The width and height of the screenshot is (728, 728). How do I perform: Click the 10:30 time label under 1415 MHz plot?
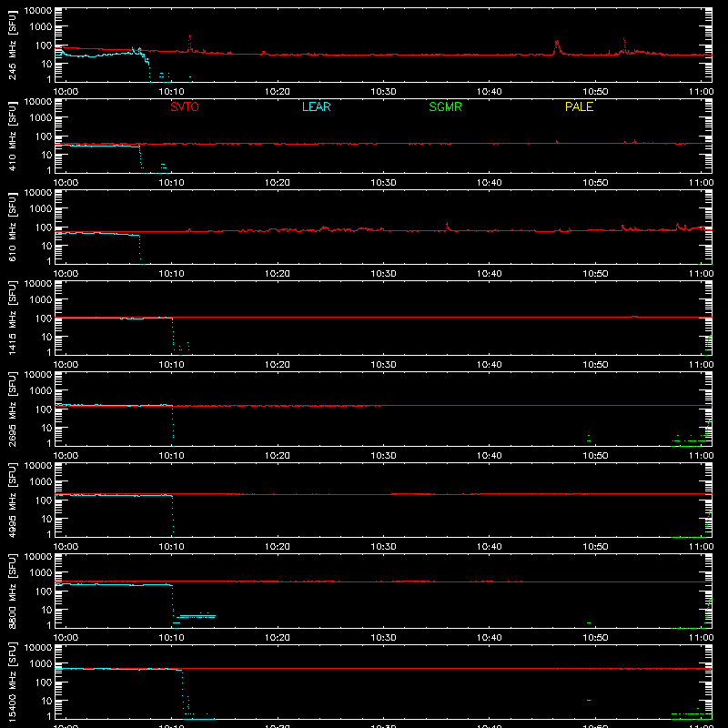point(383,365)
